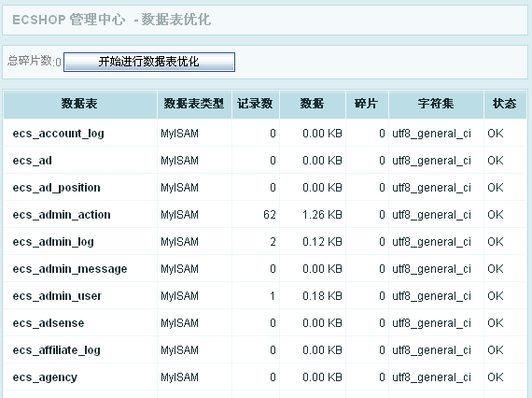Select the ecs_affiliate_log table entry
The height and width of the screenshot is (398, 532).
[x=56, y=350]
